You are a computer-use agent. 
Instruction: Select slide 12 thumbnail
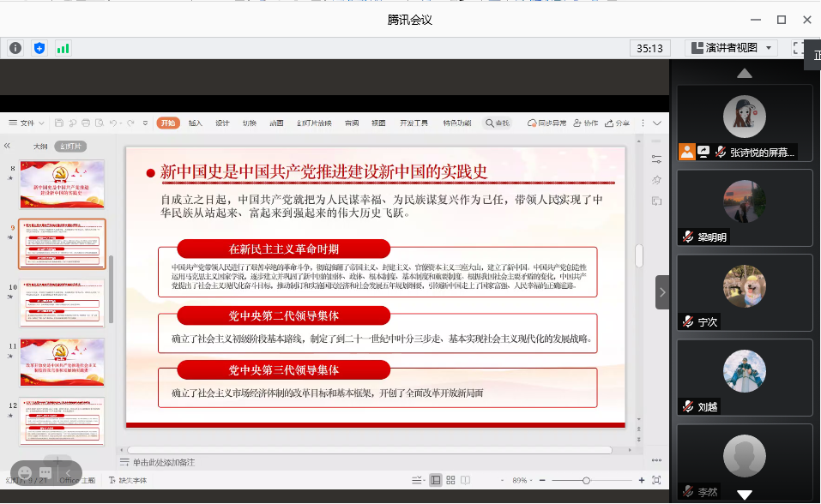(x=63, y=422)
